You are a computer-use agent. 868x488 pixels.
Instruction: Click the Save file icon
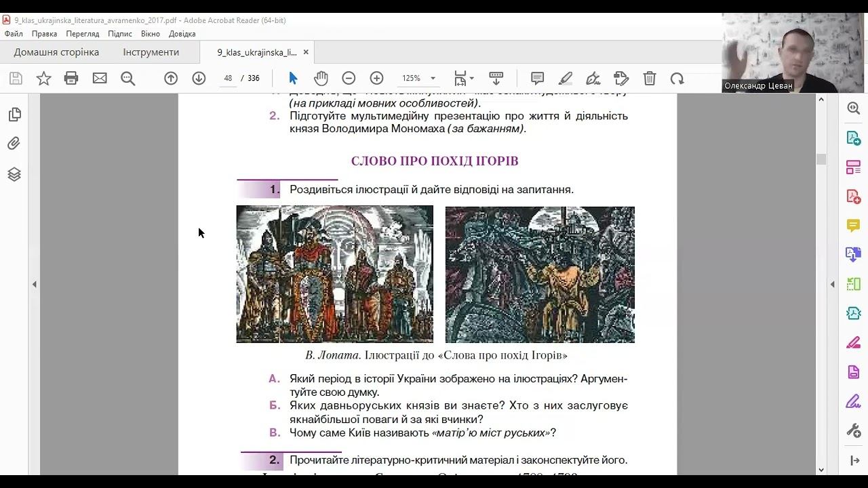(x=16, y=78)
